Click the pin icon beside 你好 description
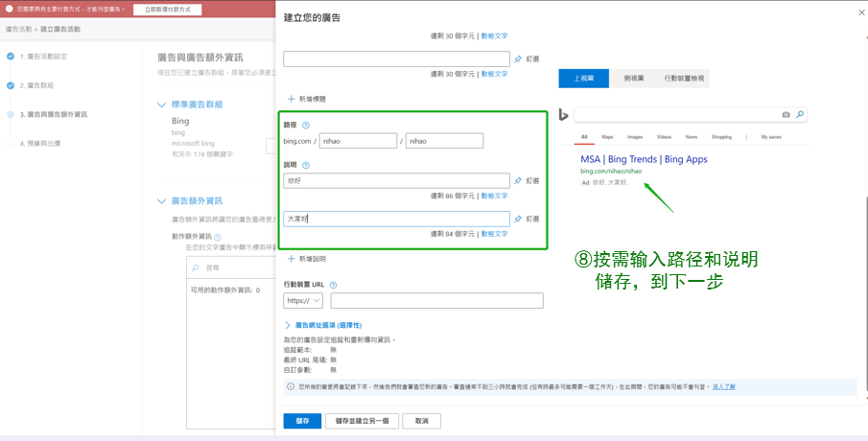868x441 pixels. (518, 181)
